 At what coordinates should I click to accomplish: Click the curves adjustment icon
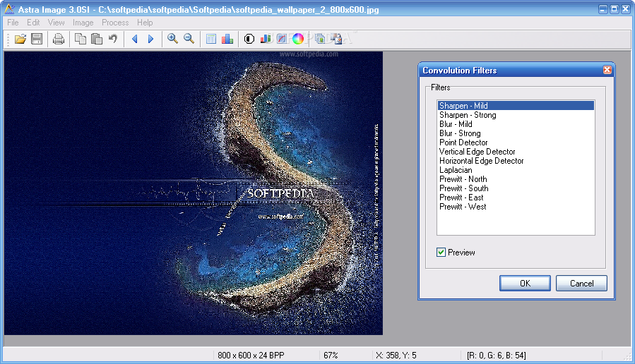[282, 39]
